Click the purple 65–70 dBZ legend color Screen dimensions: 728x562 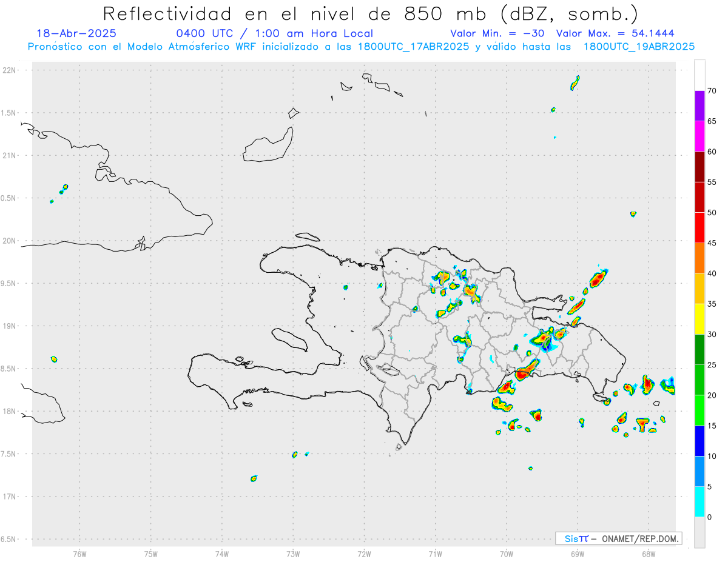699,106
